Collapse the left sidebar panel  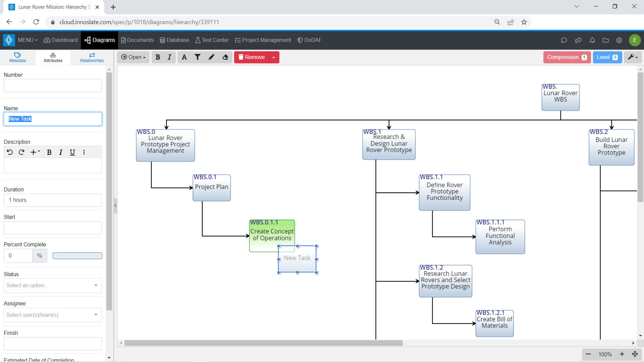115,205
